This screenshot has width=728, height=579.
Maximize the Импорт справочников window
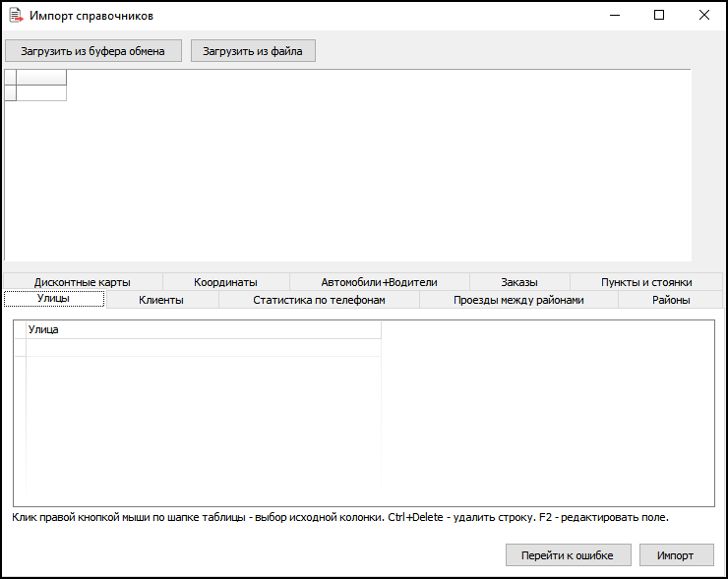659,16
